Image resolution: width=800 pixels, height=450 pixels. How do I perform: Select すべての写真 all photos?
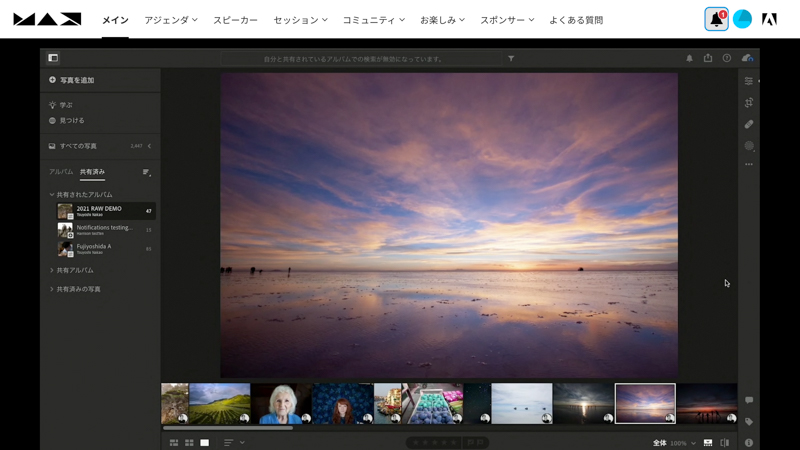72,146
